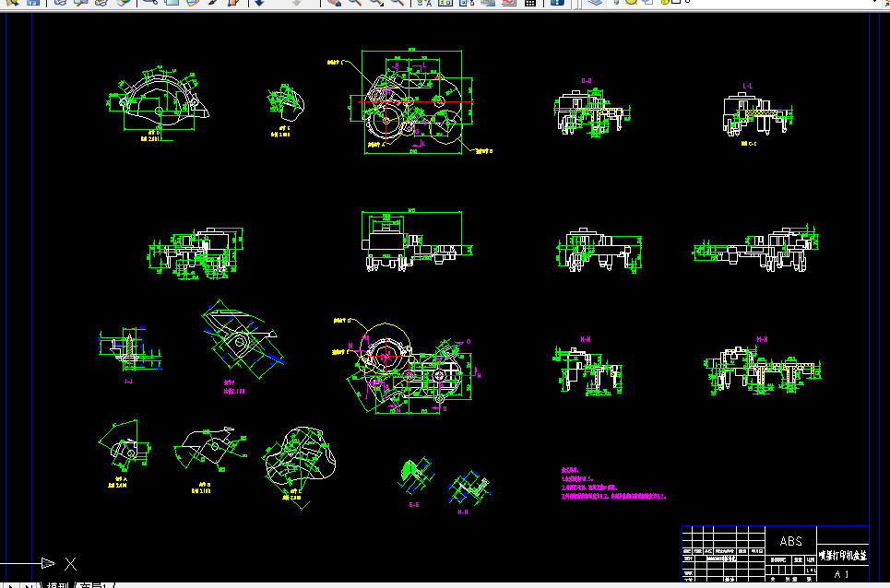Click the 'L-L' section label

[748, 87]
